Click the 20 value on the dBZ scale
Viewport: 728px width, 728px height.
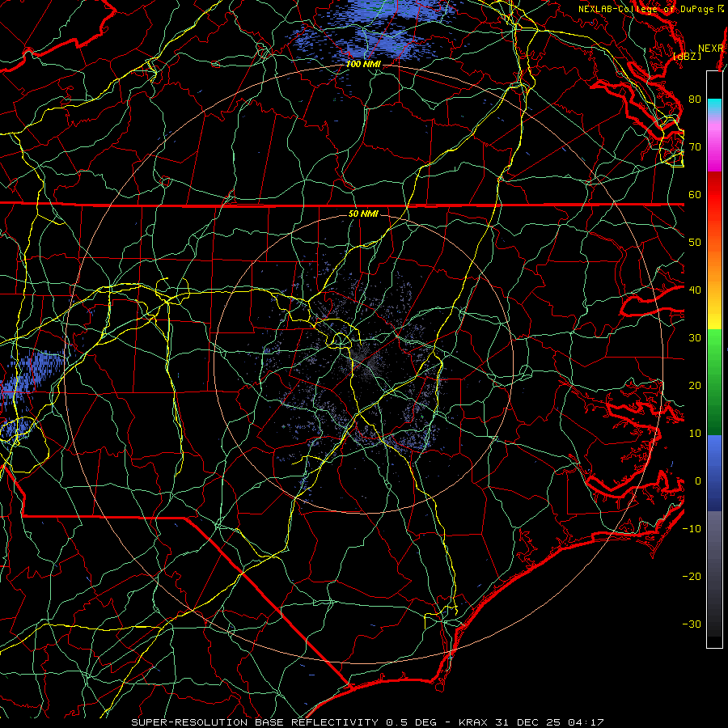(695, 385)
